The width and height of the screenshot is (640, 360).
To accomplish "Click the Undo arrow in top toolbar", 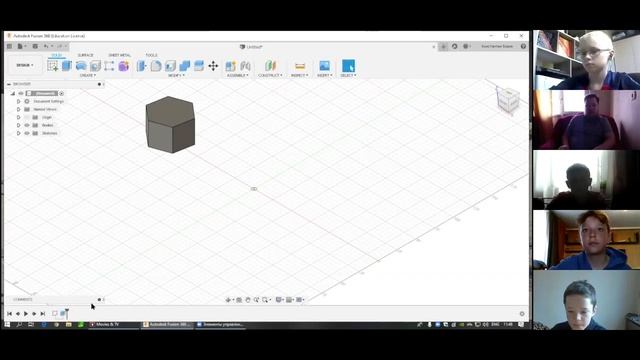I will 46,47.
